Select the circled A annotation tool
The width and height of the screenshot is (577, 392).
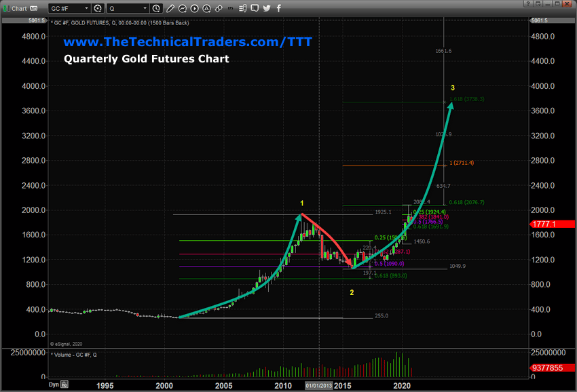click(205, 8)
